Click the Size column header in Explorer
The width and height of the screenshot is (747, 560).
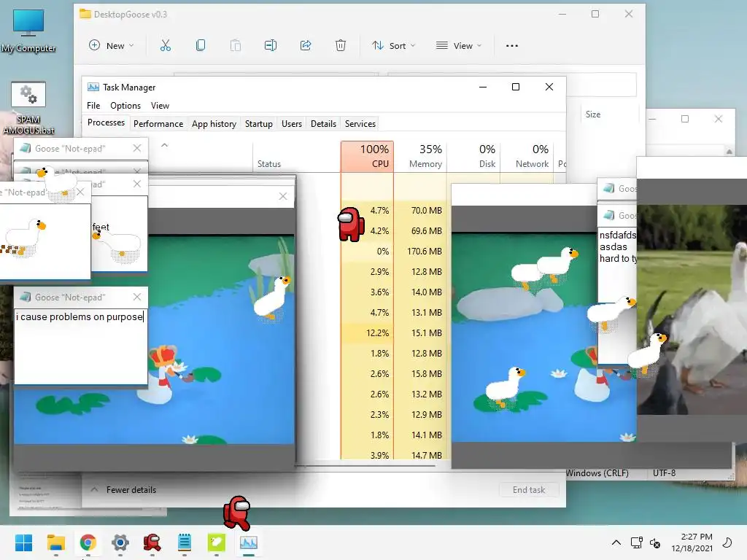coord(593,114)
